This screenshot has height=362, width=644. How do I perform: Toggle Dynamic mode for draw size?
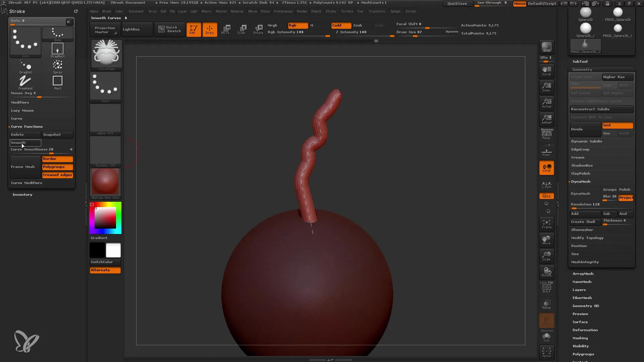(x=451, y=32)
